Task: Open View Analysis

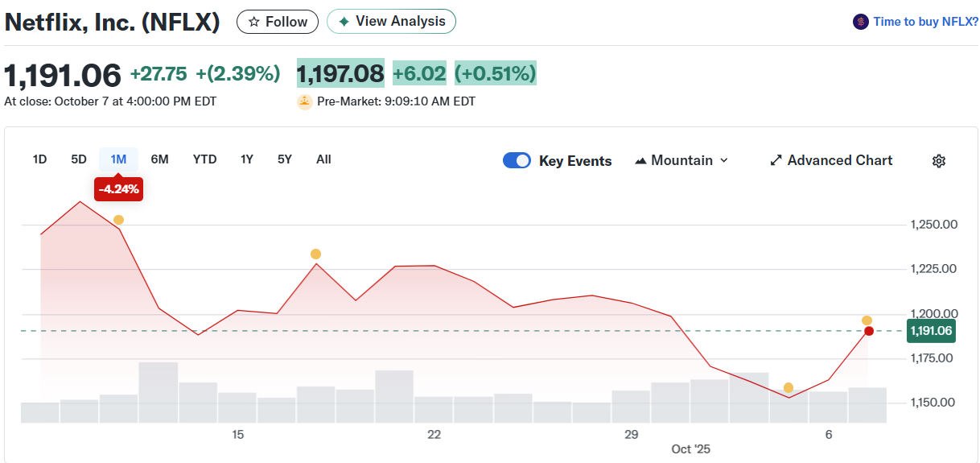Action: [391, 22]
